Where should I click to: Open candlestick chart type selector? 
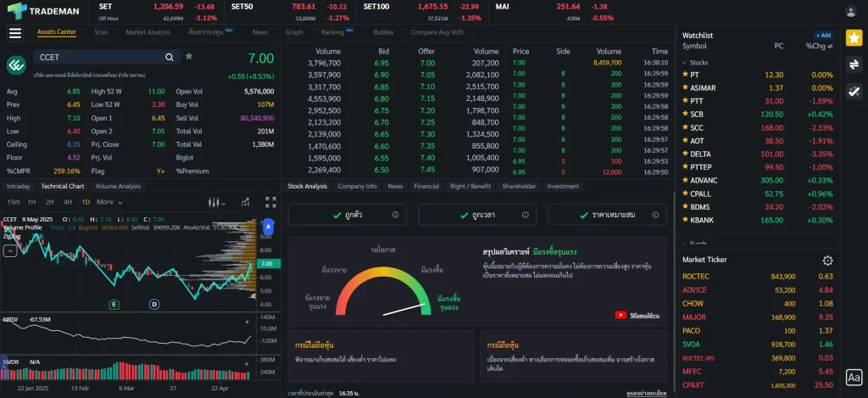coord(216,202)
